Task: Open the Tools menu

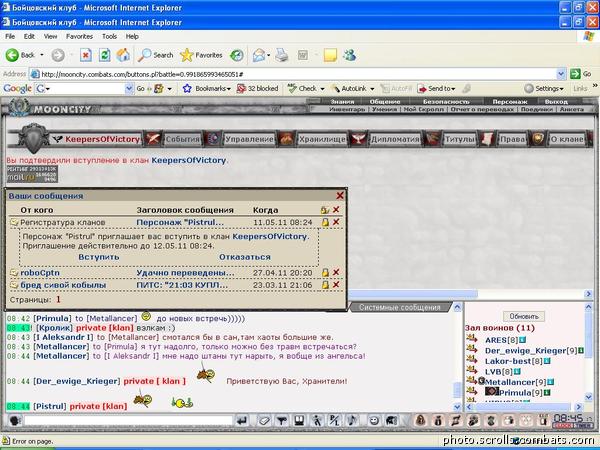Action: coord(109,36)
